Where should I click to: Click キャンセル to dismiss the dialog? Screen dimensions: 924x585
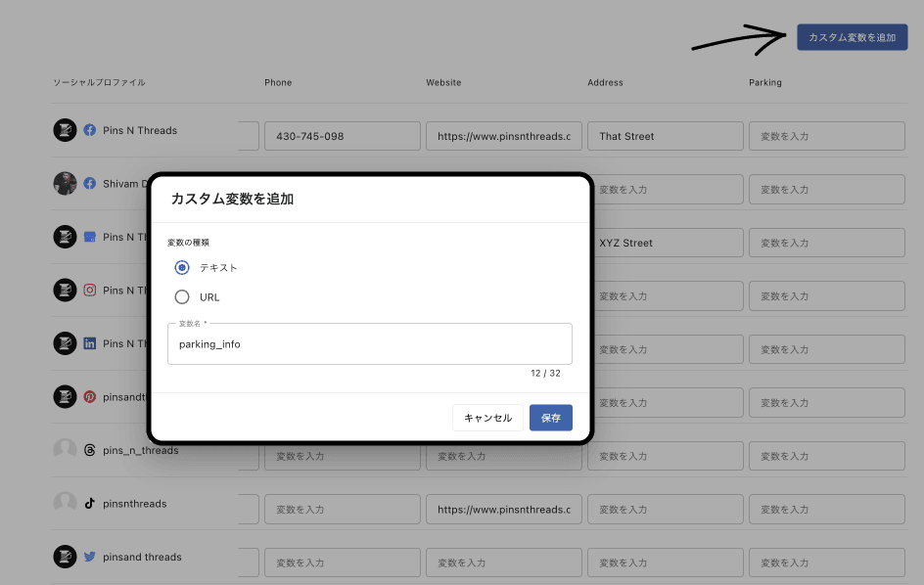487,418
